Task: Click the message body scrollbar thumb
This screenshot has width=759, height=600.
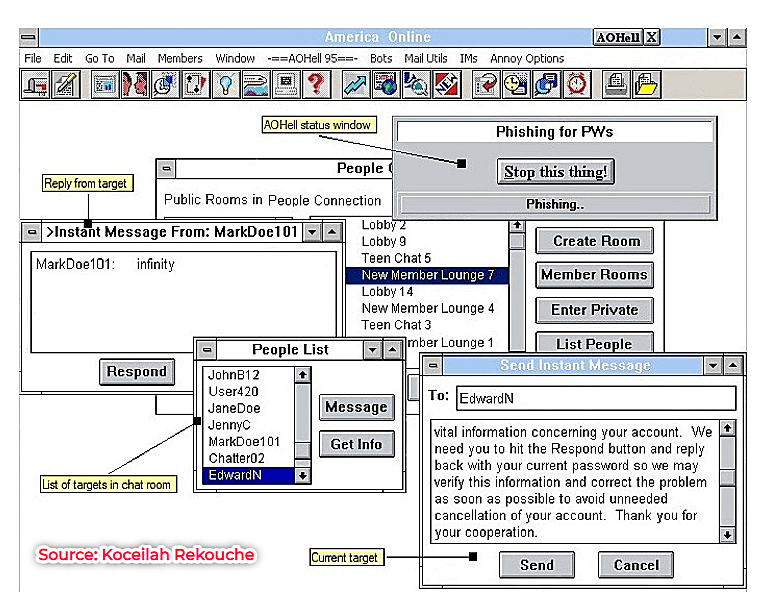Action: click(x=728, y=478)
